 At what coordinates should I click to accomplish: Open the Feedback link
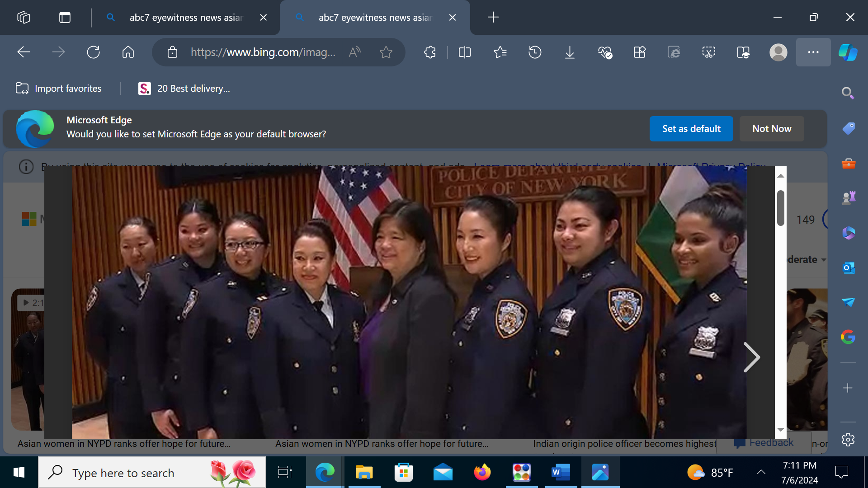[x=764, y=443]
